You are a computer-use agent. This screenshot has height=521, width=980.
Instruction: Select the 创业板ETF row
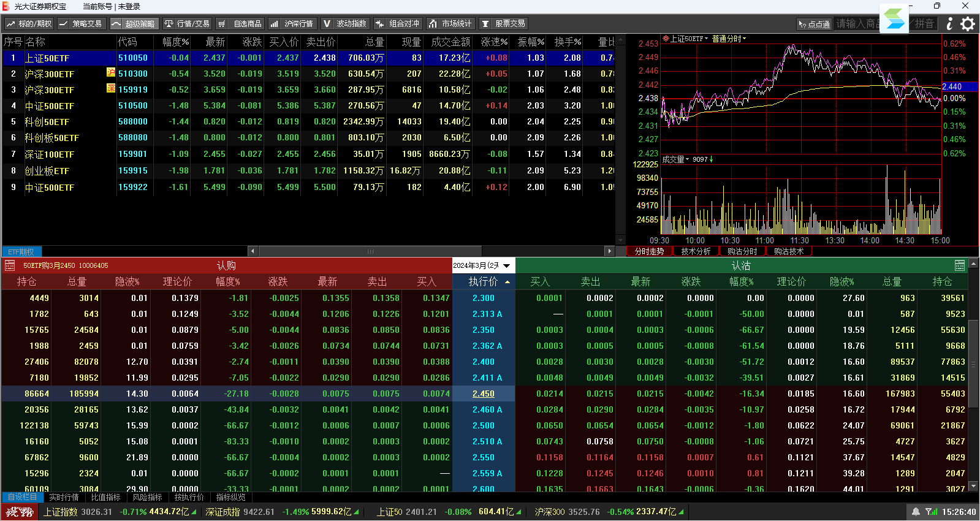(308, 170)
